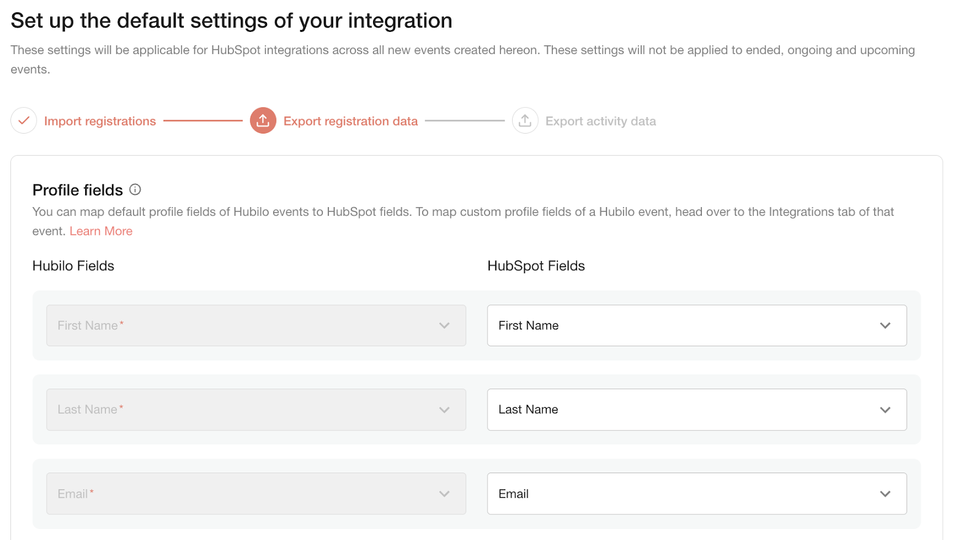Open the Export registration data step
Screen dimensions: 980x540
(x=350, y=121)
